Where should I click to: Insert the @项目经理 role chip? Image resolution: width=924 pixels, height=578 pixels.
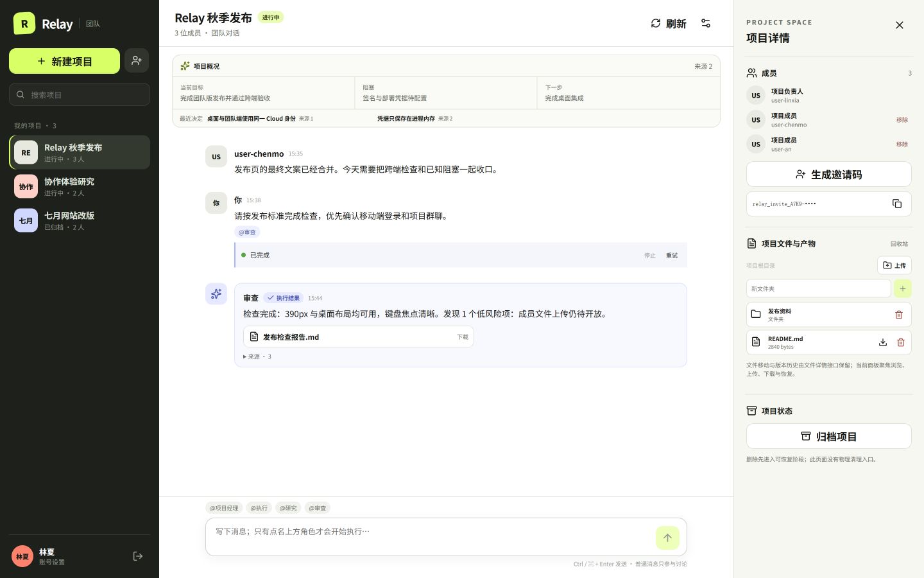pos(224,508)
